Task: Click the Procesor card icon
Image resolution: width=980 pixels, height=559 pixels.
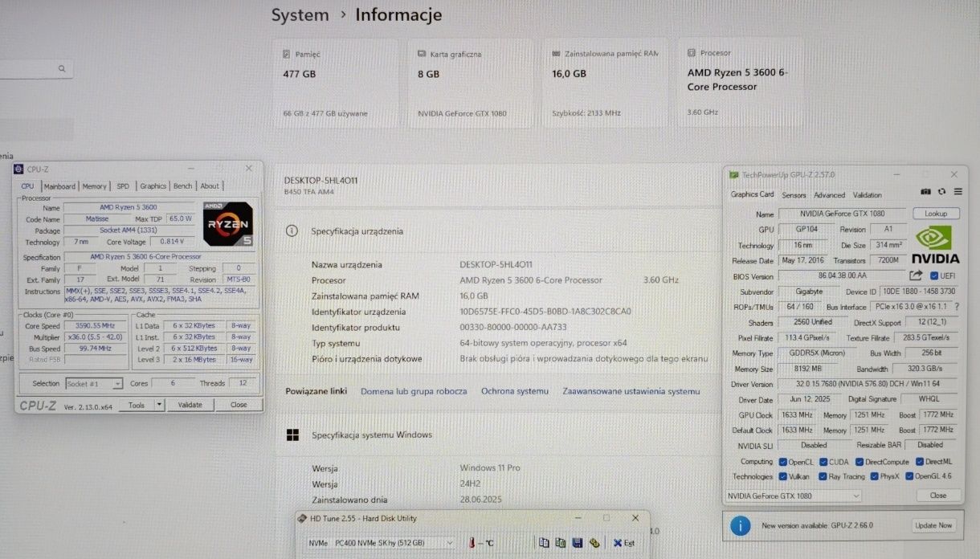Action: click(692, 53)
